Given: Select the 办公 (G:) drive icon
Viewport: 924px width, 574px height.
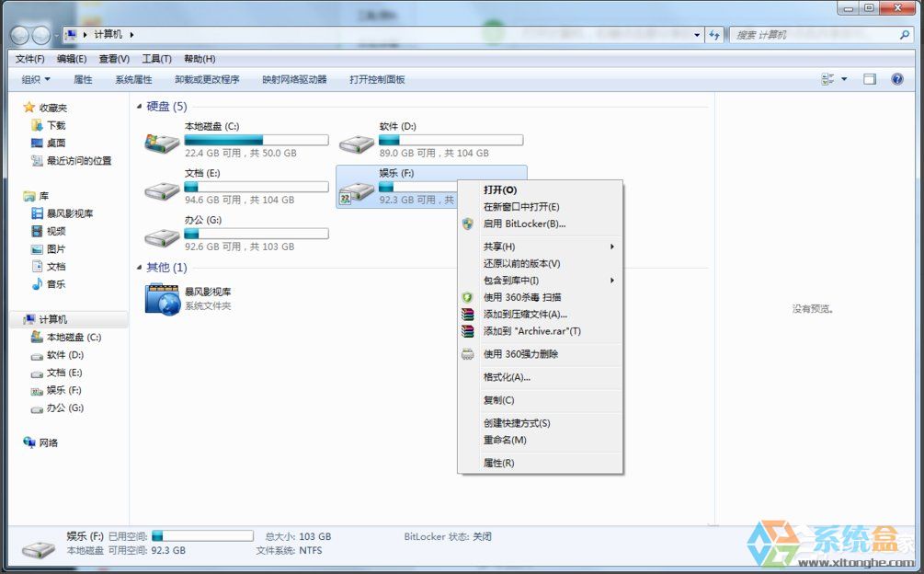Looking at the screenshot, I should [x=162, y=236].
